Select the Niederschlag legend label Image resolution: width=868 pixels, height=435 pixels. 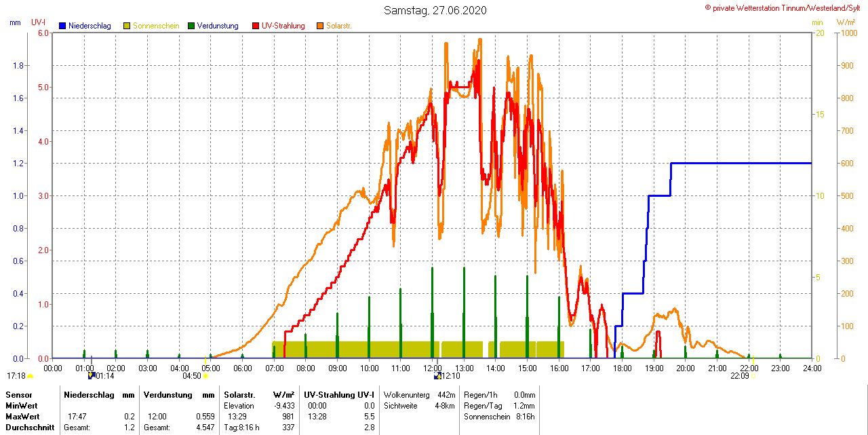(x=90, y=26)
